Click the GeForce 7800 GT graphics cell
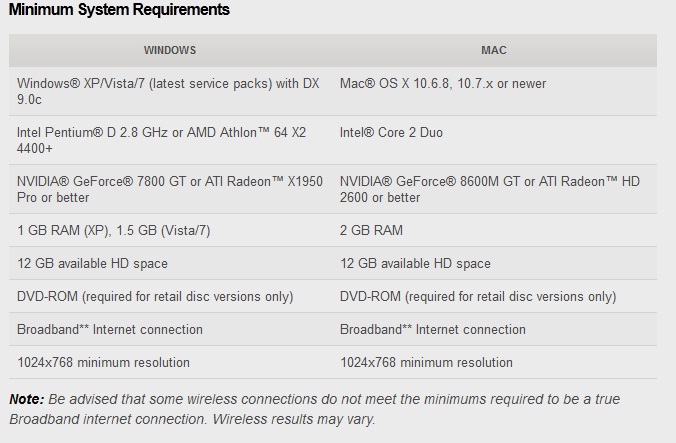676x443 pixels. 170,189
